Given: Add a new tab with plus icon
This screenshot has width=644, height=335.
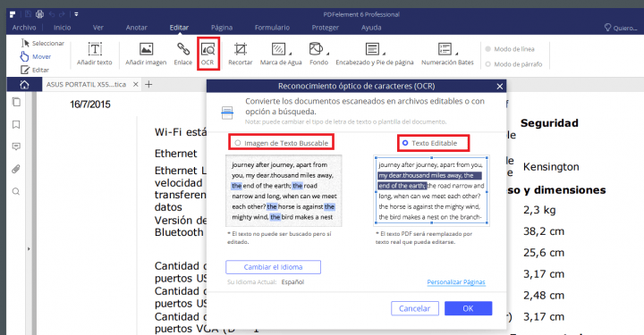Looking at the screenshot, I should [x=148, y=85].
